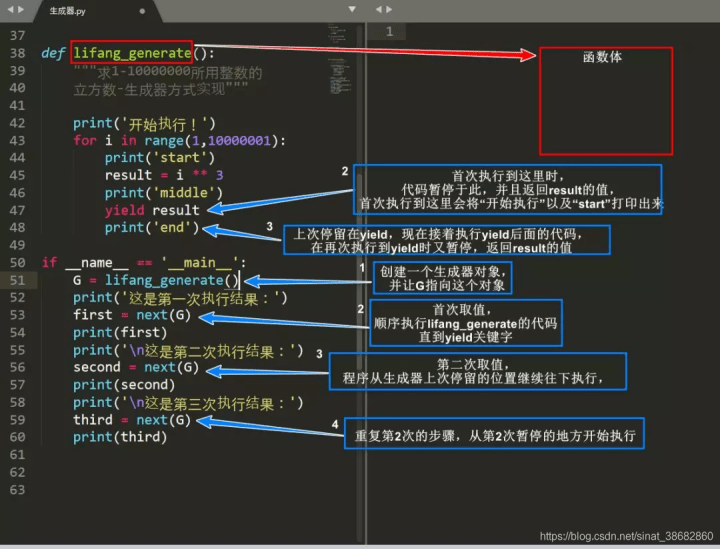Image resolution: width=720 pixels, height=549 pixels.
Task: Open the left pane's tab list dropdown triangle
Action: tap(352, 9)
